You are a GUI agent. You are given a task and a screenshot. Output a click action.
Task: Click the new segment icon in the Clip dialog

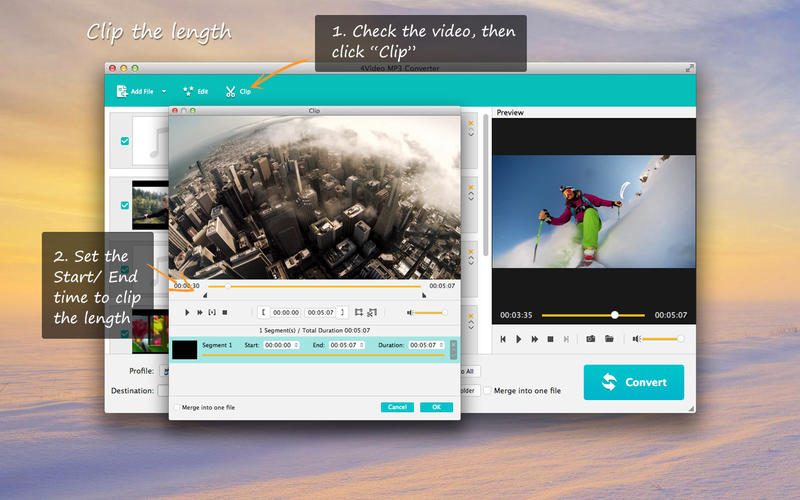(359, 312)
